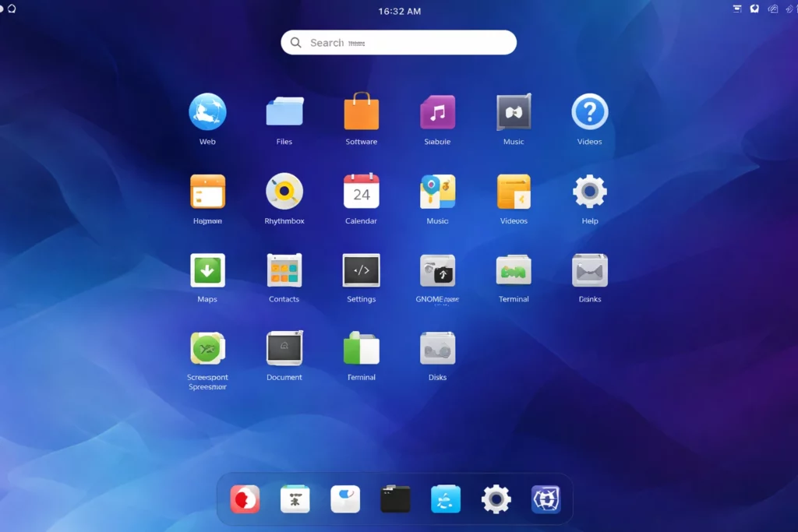Open the green download-arrow Maps icon
Viewport: 798px width, 532px height.
[x=207, y=270]
